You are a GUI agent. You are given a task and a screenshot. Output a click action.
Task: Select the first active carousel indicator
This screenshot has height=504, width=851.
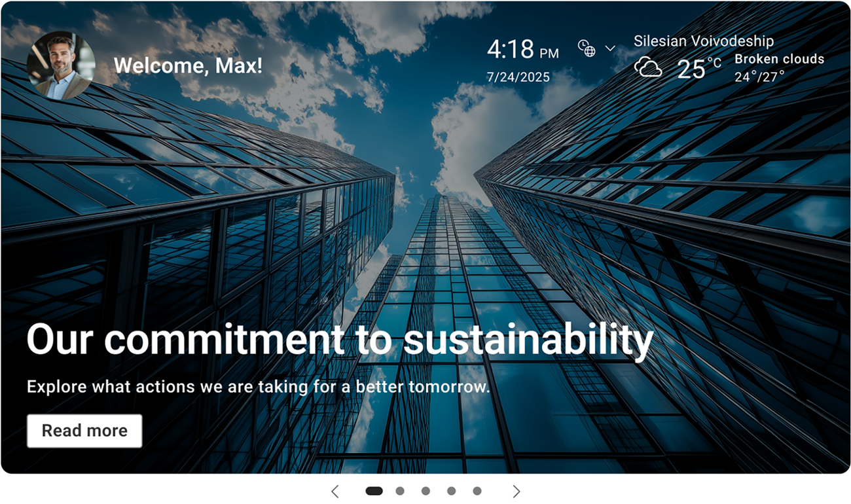click(374, 491)
